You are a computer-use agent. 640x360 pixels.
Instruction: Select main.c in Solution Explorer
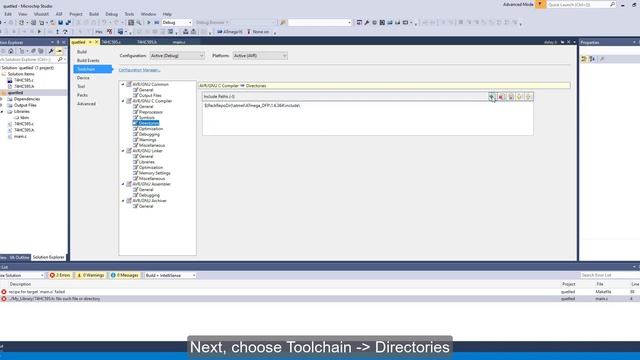click(20, 136)
